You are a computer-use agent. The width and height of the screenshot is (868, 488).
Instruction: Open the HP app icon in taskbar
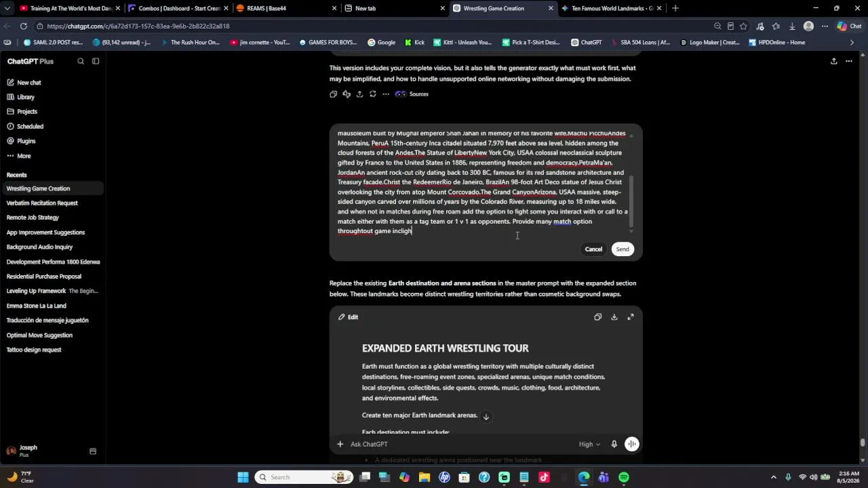pyautogui.click(x=444, y=477)
